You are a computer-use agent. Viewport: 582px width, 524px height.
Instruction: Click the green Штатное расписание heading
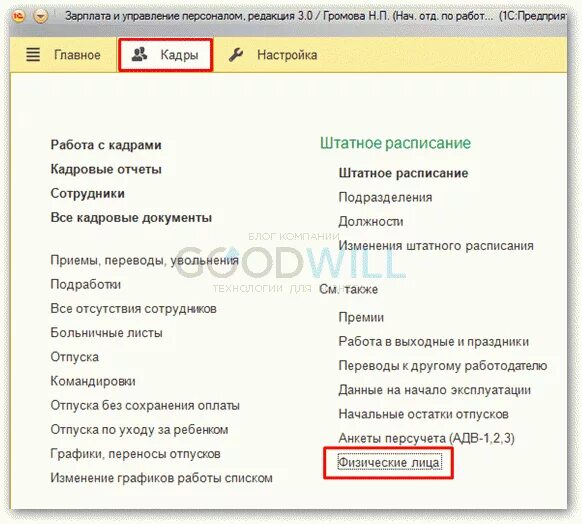(x=396, y=143)
